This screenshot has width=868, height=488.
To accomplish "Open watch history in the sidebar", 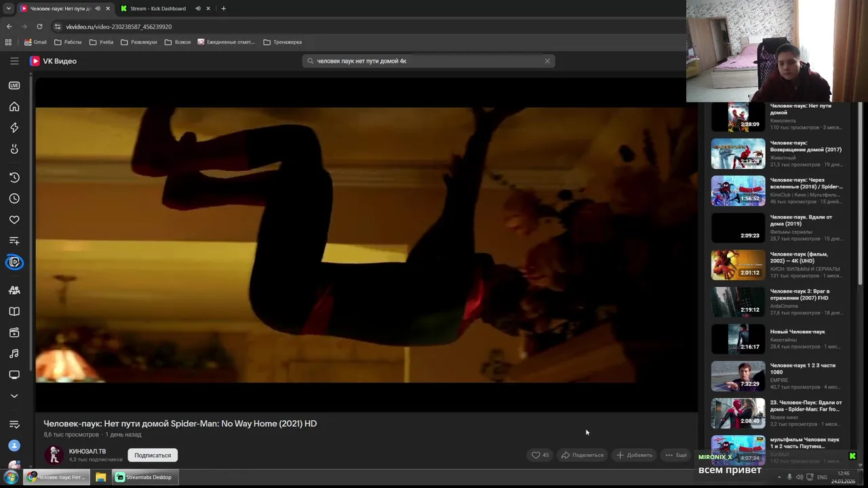I will (x=14, y=178).
